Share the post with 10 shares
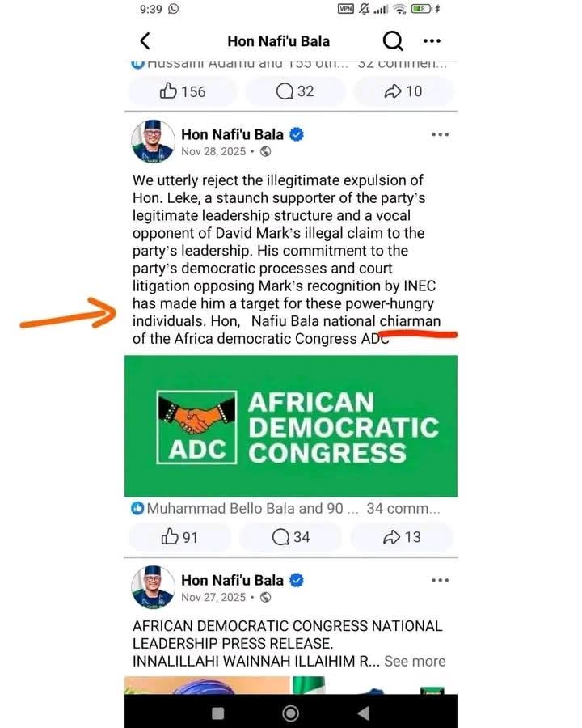The image size is (582, 728). [x=403, y=91]
